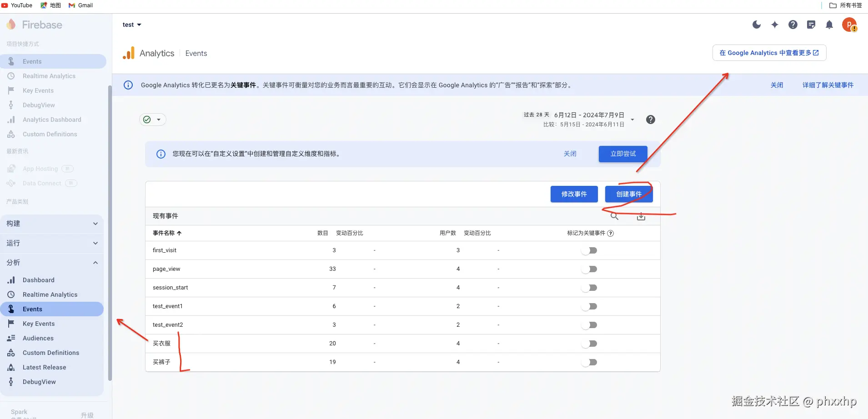Click the key event help tooltip icon
Screen dimensions: 868x419
coord(611,233)
